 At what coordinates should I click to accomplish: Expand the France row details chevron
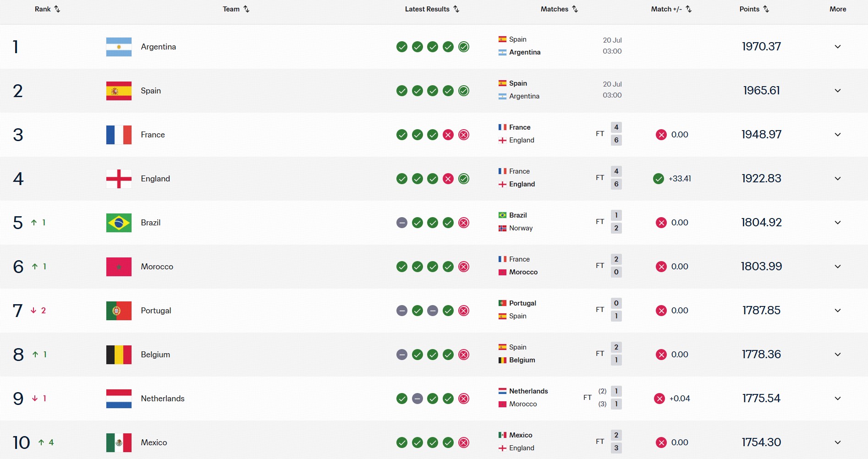click(x=838, y=135)
